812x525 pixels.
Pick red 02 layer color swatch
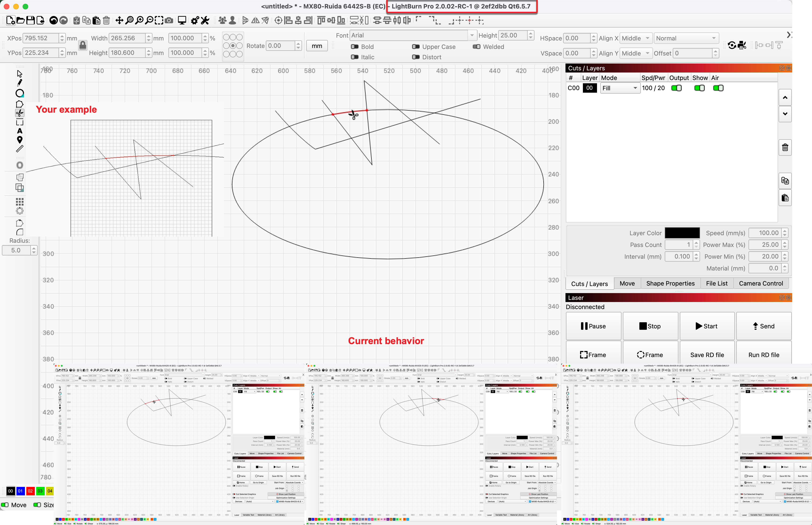(x=30, y=491)
